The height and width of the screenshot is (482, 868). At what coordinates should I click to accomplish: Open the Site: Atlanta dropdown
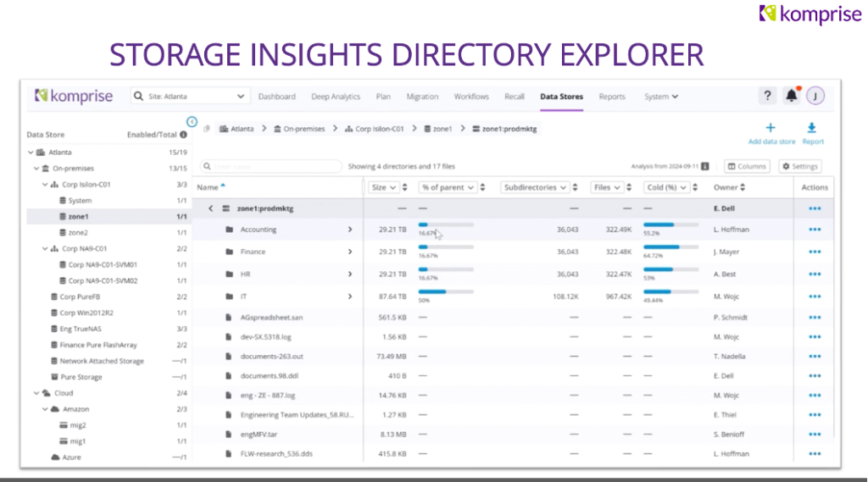point(190,97)
